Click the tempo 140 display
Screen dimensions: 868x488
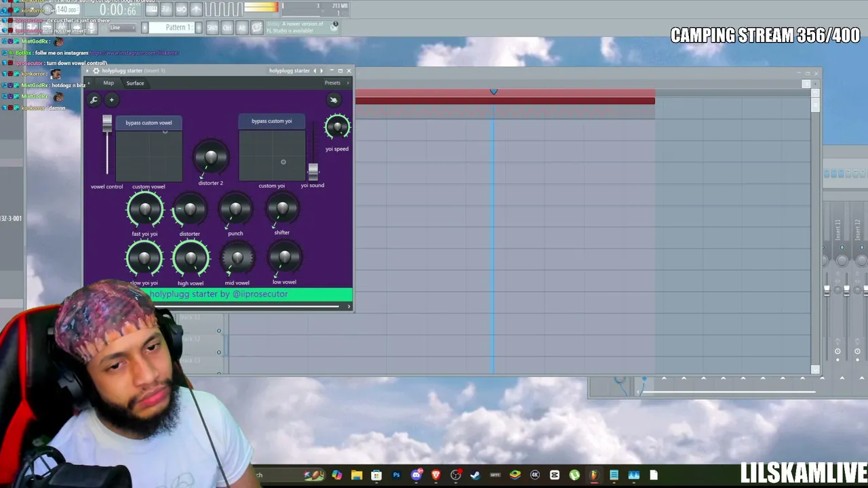pyautogui.click(x=66, y=10)
